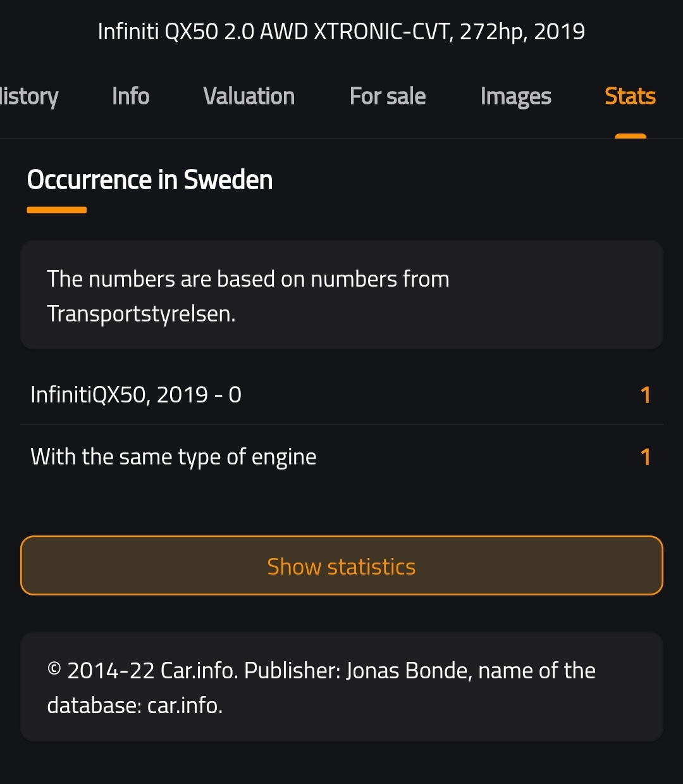Select the "With the same type of engine" label

(173, 457)
